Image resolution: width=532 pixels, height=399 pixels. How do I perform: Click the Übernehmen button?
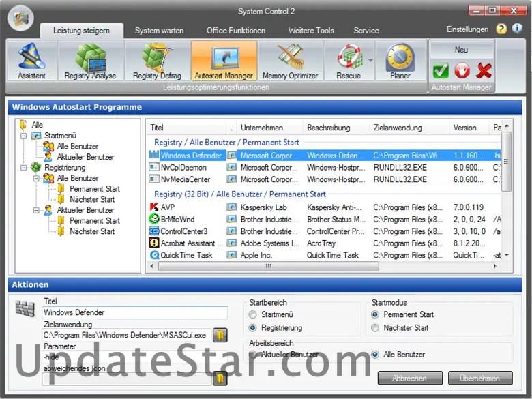pos(480,378)
